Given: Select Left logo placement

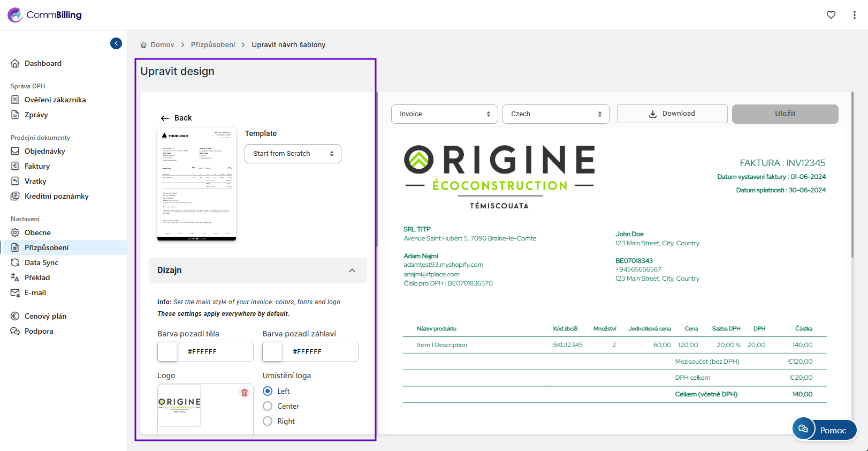Looking at the screenshot, I should coord(268,391).
